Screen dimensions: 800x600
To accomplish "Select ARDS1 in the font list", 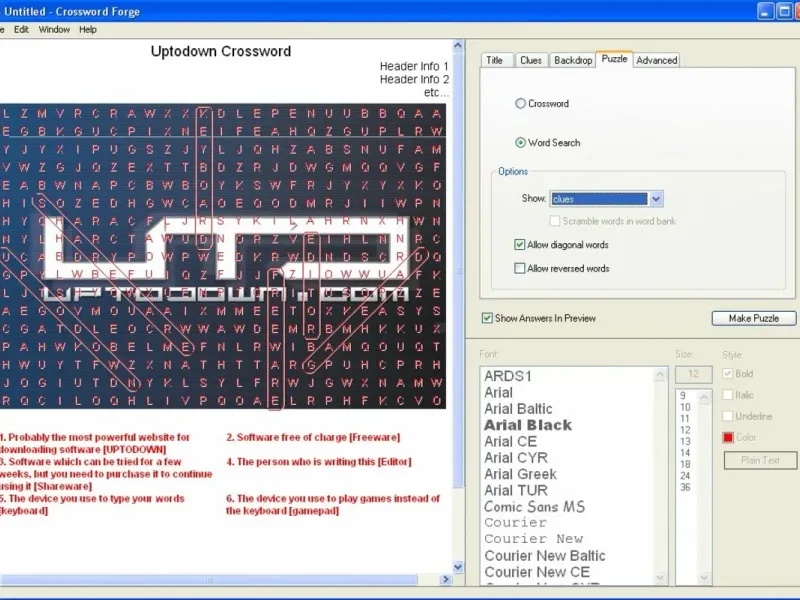I will coord(508,376).
